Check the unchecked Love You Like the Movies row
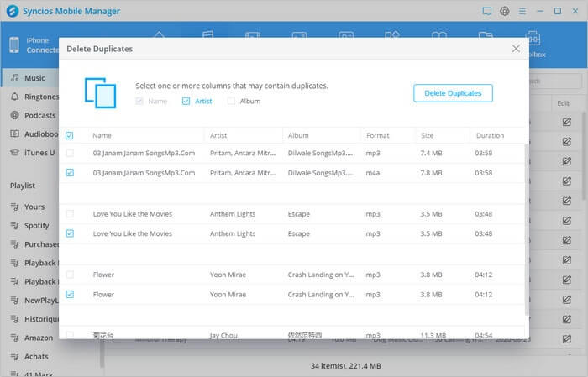588x377 pixels. [70, 214]
